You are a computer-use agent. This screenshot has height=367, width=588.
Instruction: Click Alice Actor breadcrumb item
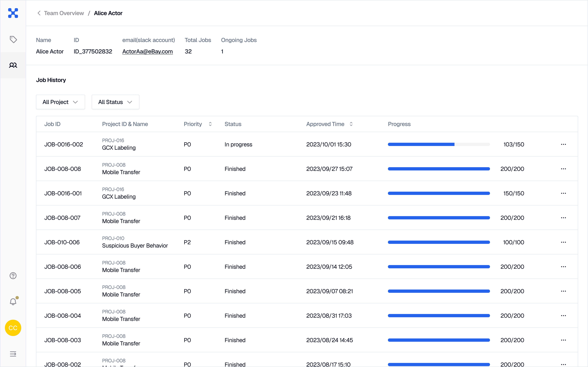click(108, 13)
